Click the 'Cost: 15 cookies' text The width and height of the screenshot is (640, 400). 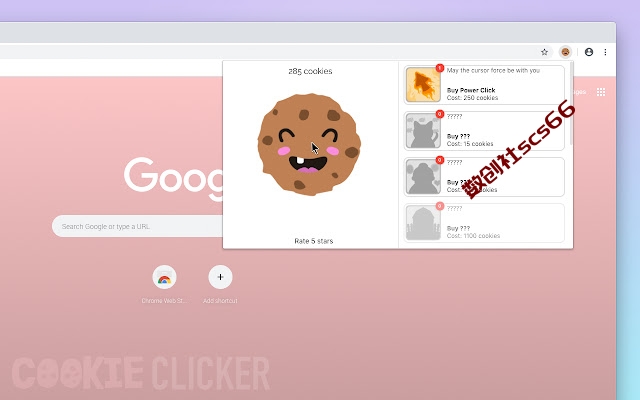pos(470,144)
